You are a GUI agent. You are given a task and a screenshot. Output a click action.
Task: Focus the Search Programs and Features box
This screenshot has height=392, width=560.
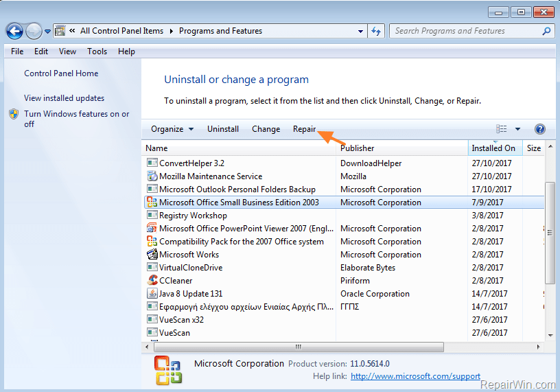[x=471, y=31]
